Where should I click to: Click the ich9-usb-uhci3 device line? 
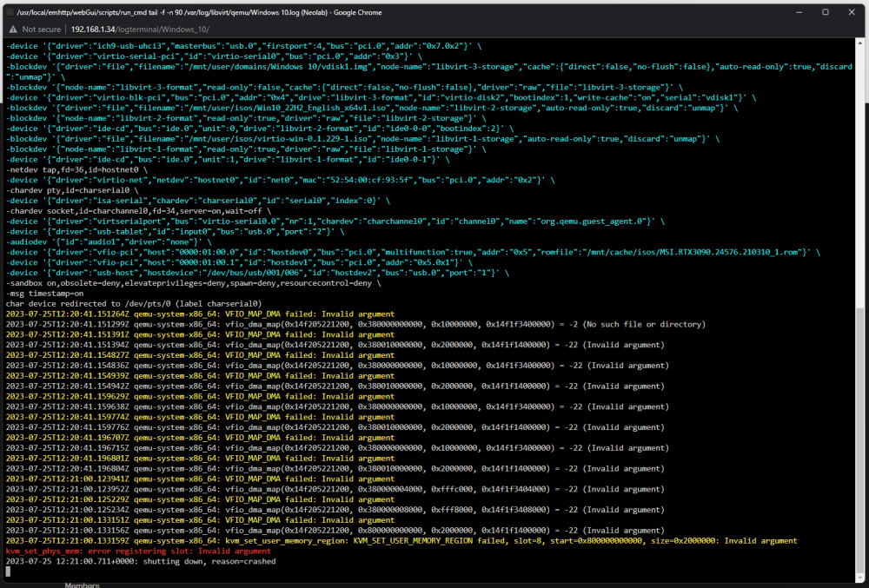click(244, 46)
